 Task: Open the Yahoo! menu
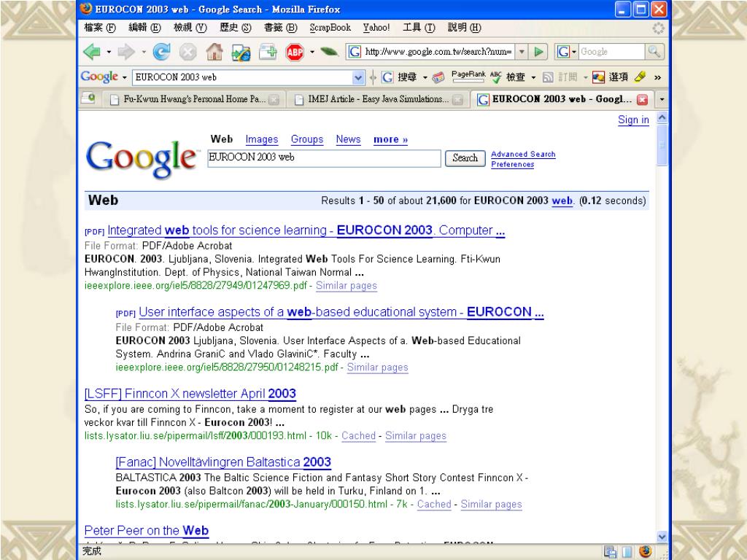click(376, 28)
